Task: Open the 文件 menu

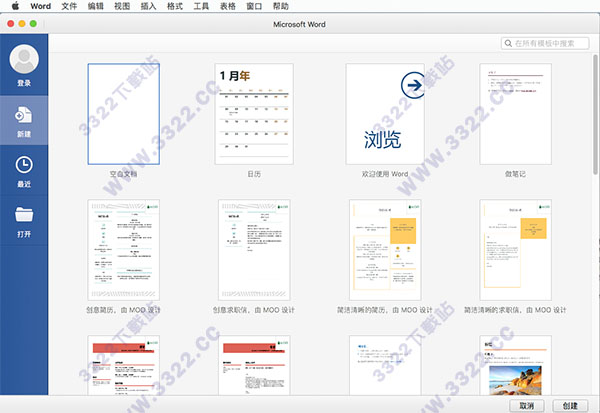Action: 69,6
